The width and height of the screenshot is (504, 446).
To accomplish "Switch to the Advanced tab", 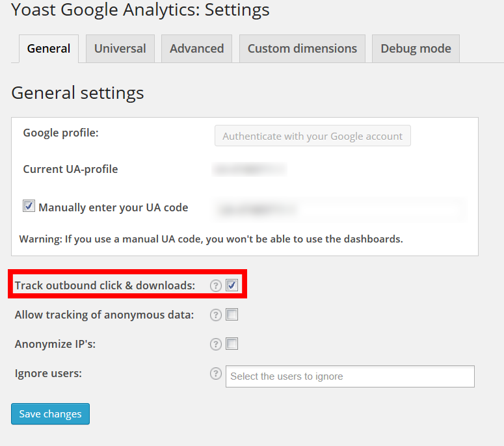I will point(196,49).
